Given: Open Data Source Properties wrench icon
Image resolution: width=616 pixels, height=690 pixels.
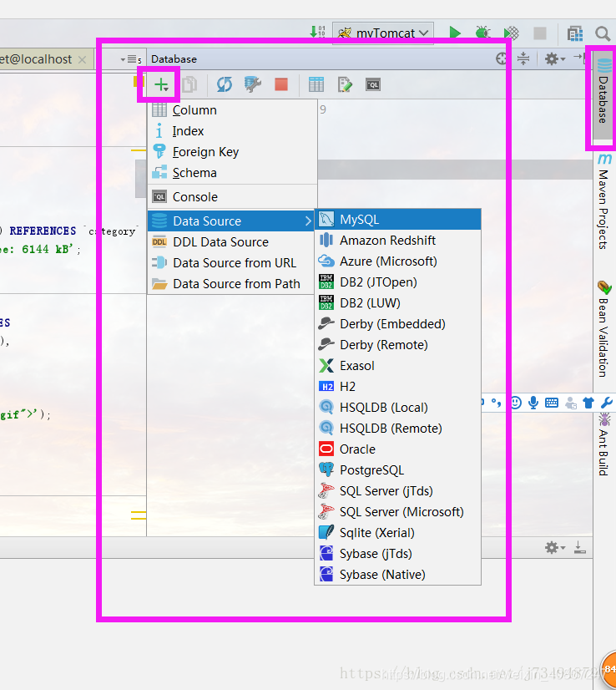Looking at the screenshot, I should (252, 84).
